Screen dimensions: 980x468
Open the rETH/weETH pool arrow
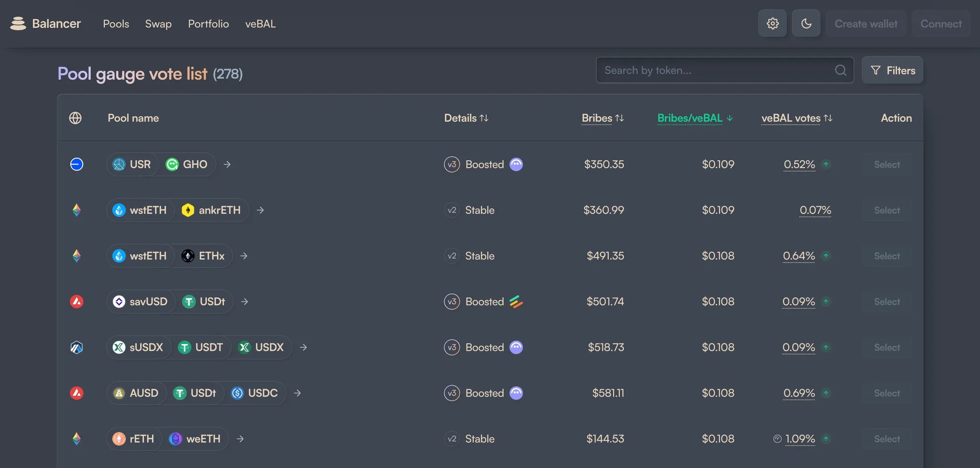click(x=240, y=439)
